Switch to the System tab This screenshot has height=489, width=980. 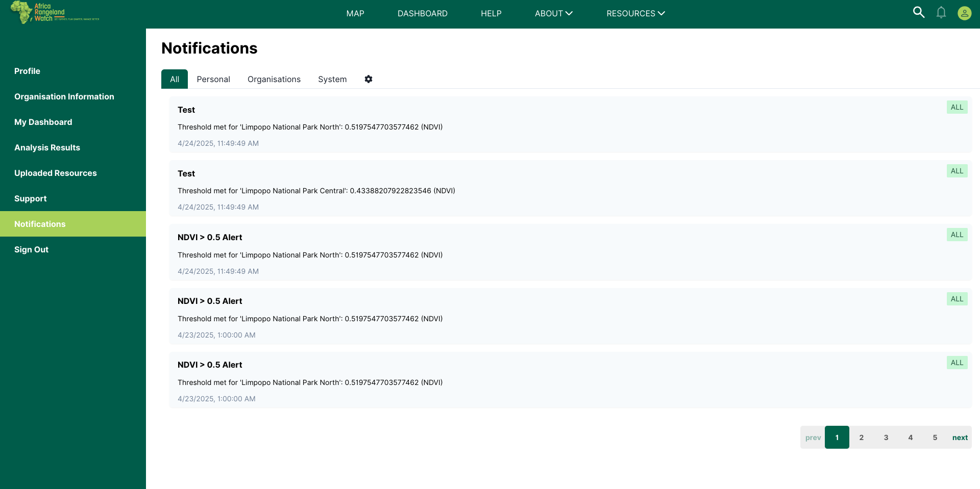332,79
